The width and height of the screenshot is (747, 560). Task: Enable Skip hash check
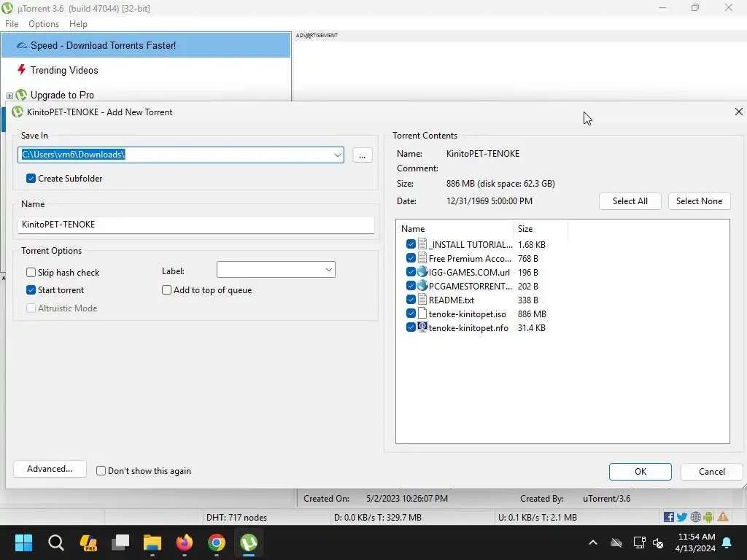point(31,273)
